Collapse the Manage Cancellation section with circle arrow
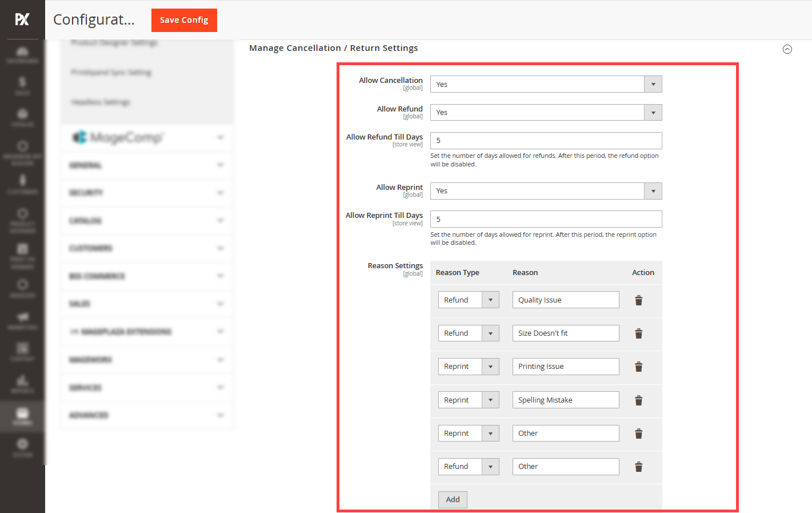This screenshot has width=812, height=513. pyautogui.click(x=787, y=49)
